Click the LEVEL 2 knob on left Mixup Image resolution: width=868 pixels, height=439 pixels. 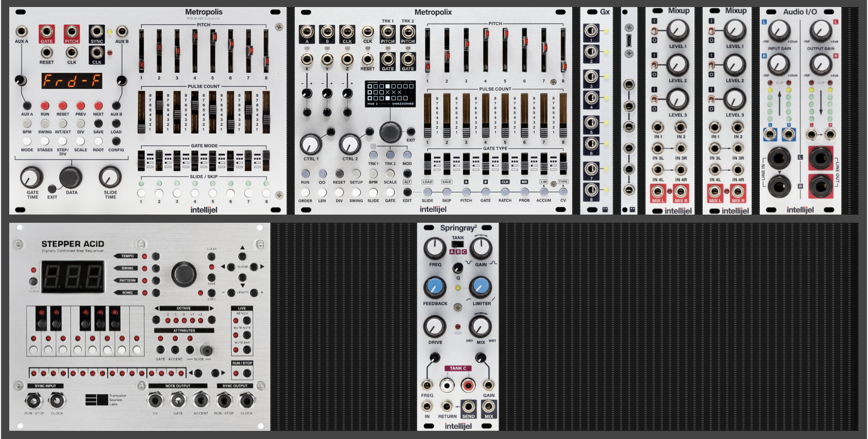pyautogui.click(x=678, y=65)
